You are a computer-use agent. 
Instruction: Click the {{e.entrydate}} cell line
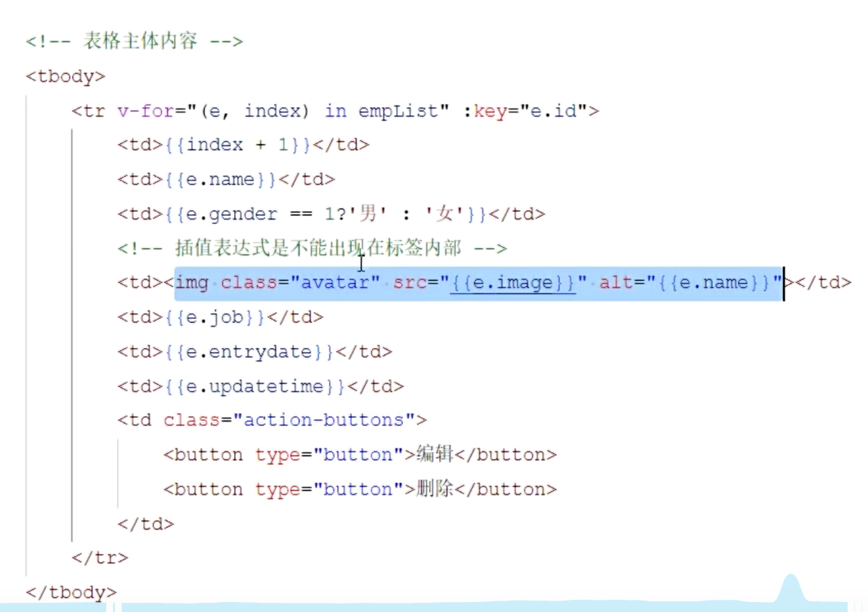click(x=255, y=352)
